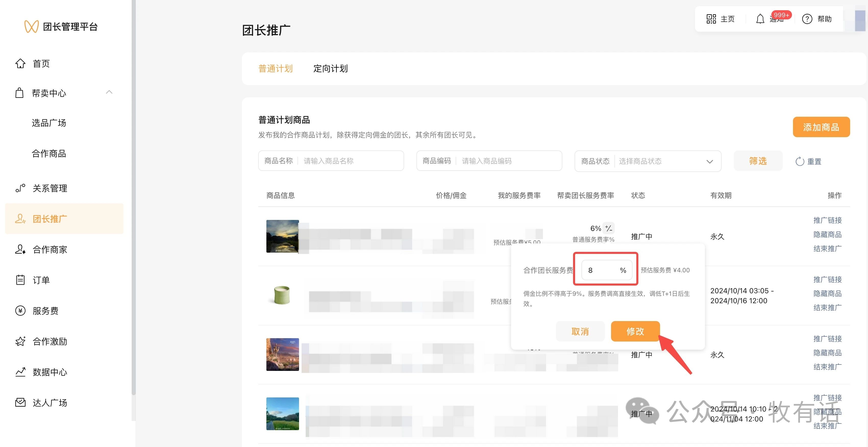Screen dimensions: 868x447
Task: Click the 重置 refresh icon
Action: click(x=799, y=161)
